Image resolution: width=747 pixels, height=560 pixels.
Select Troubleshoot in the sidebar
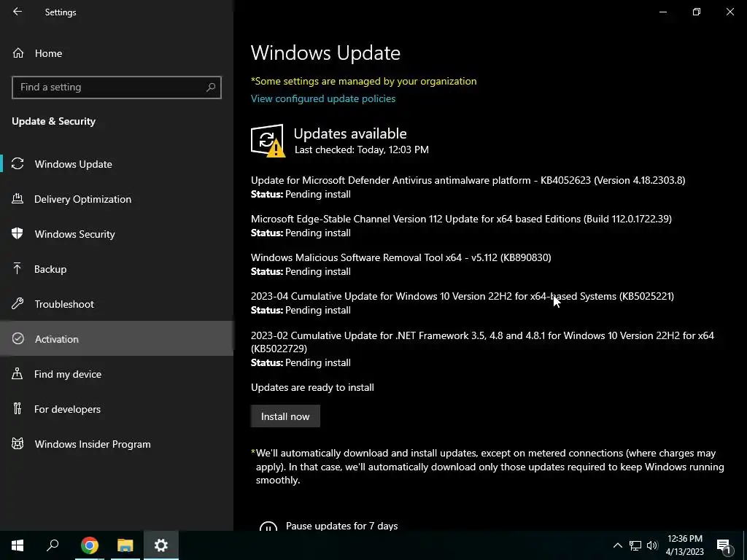pyautogui.click(x=117, y=304)
